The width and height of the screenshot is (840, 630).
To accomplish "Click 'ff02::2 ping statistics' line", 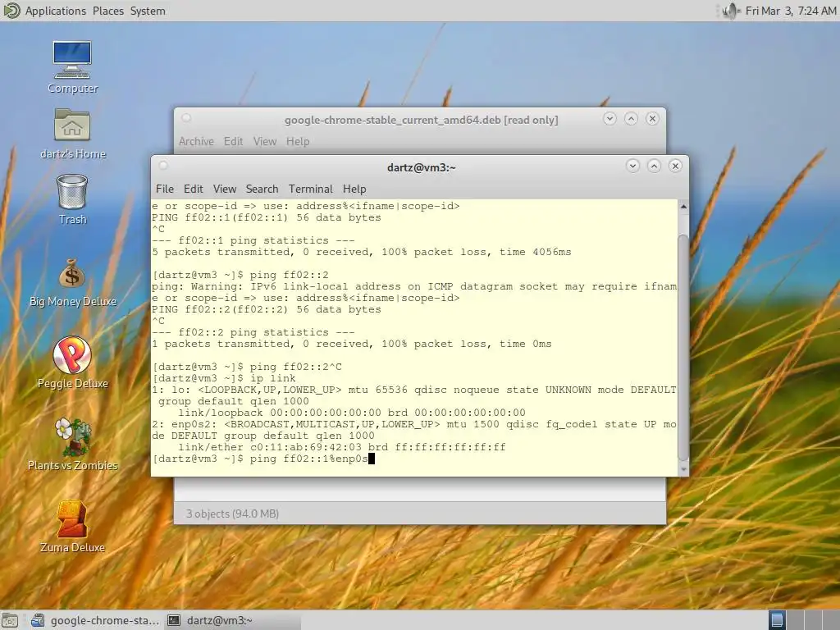I will point(253,332).
